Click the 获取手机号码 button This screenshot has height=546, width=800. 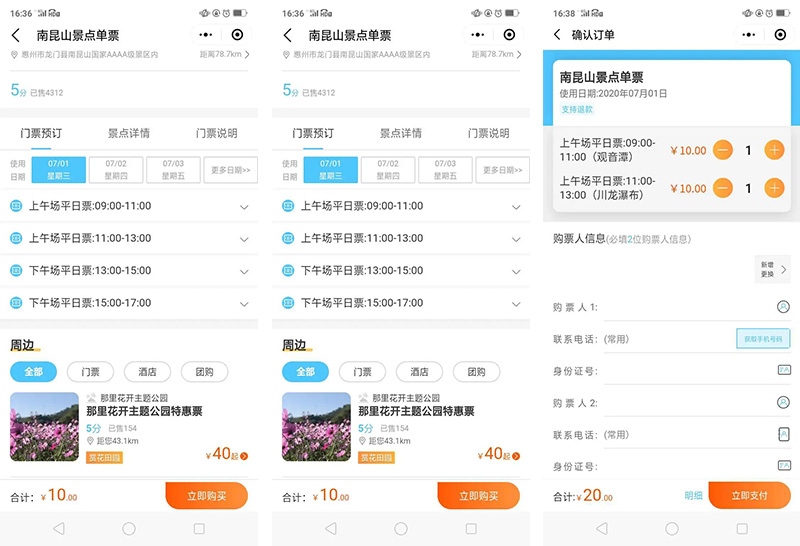pos(762,339)
